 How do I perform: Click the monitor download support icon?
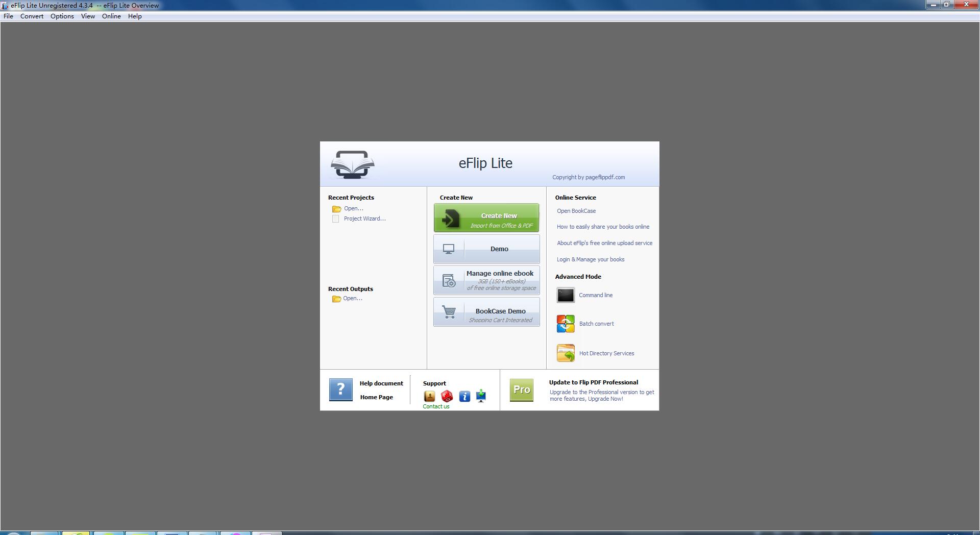click(x=481, y=397)
